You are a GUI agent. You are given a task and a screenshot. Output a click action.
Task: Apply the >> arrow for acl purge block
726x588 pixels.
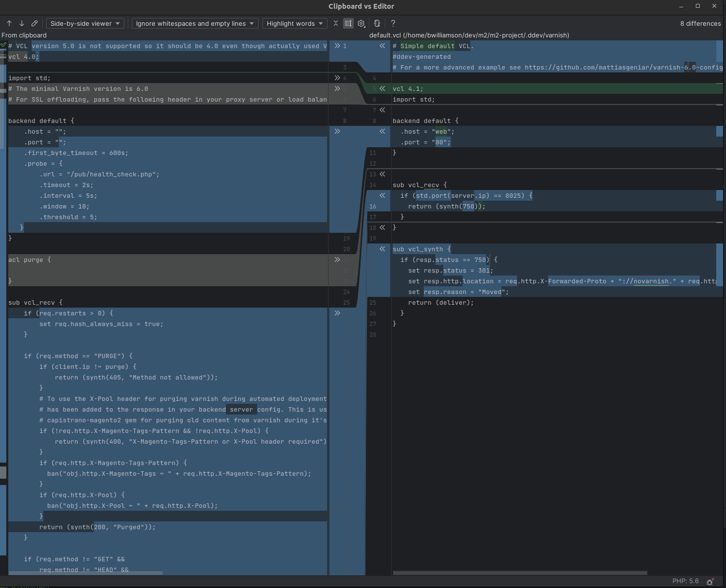337,259
